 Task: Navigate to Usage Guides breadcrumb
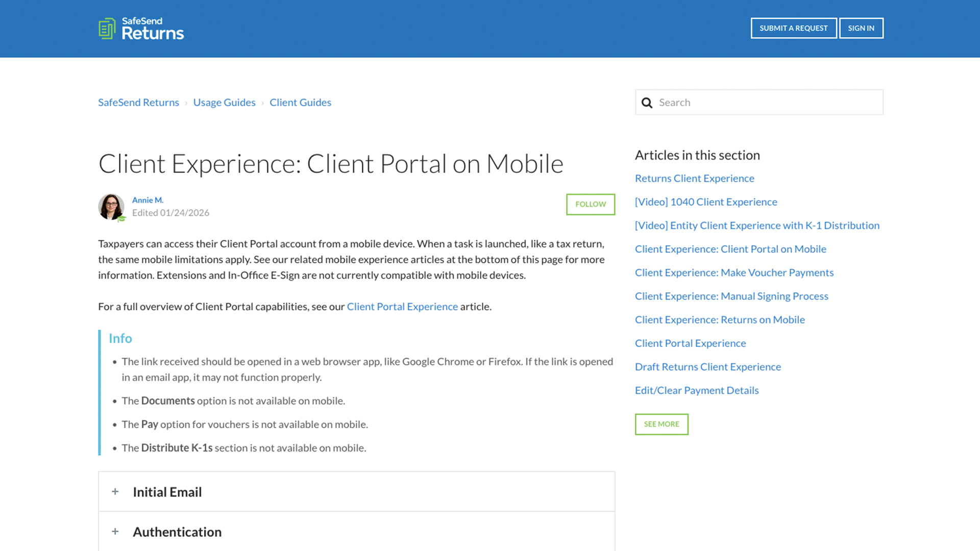pyautogui.click(x=224, y=103)
